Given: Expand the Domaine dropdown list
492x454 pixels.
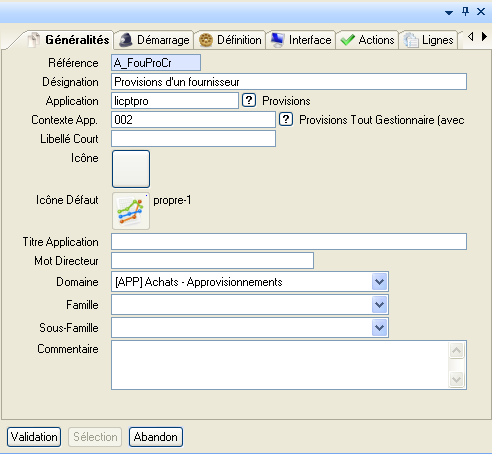Looking at the screenshot, I should click(x=379, y=282).
